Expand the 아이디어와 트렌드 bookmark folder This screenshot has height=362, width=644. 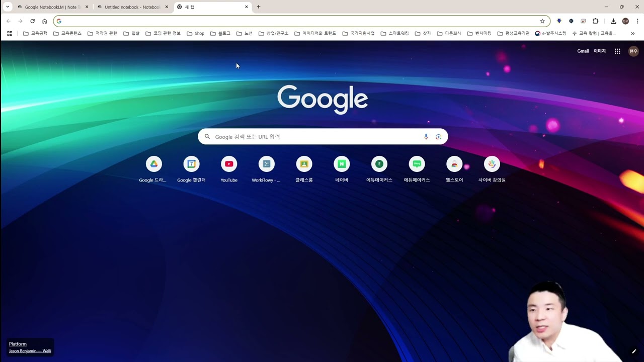tap(315, 34)
